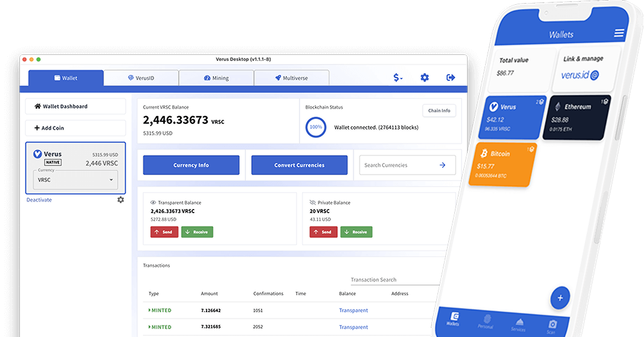644x337 pixels.
Task: Click the Confirmations column header
Action: (x=268, y=294)
